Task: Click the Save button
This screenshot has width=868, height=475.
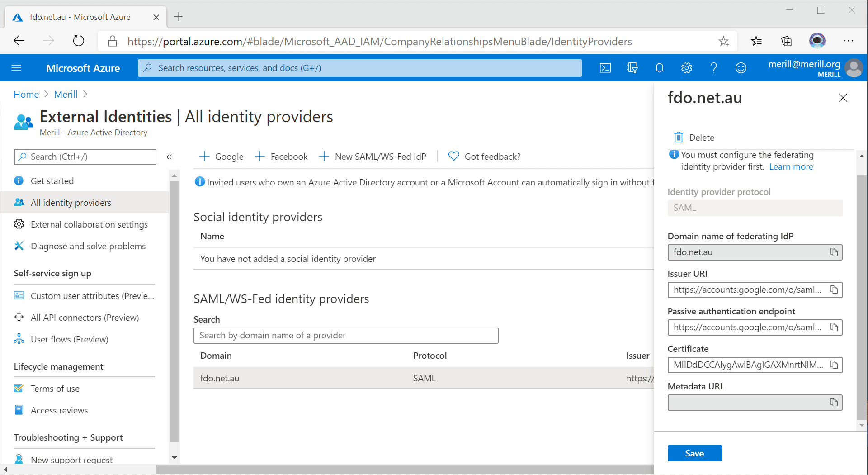Action: (x=694, y=453)
